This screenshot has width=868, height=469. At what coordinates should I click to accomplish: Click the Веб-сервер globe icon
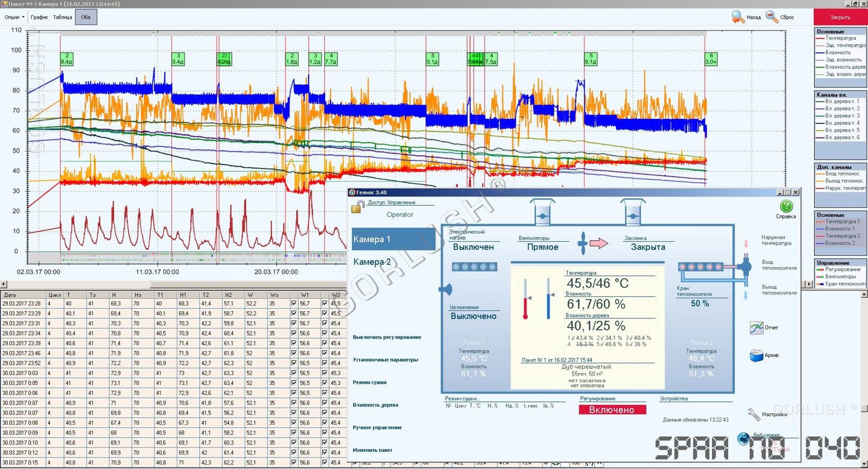[x=743, y=438]
